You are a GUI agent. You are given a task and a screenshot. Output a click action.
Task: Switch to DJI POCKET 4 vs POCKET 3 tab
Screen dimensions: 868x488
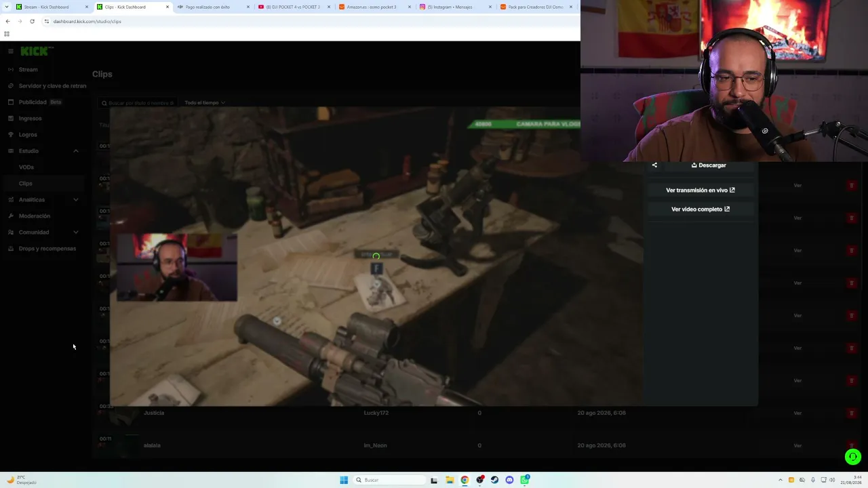pyautogui.click(x=294, y=7)
